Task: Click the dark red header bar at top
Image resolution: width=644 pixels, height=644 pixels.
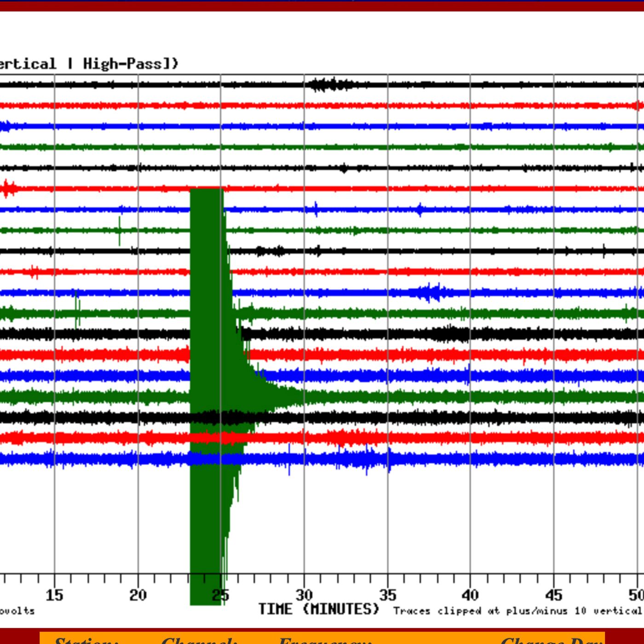Action: 322,6
